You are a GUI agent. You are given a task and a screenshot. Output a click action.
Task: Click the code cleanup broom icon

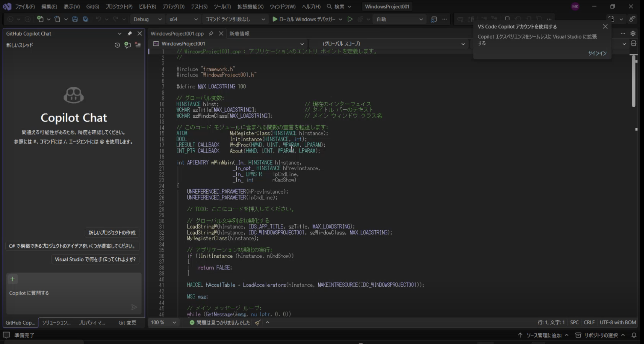tap(258, 323)
